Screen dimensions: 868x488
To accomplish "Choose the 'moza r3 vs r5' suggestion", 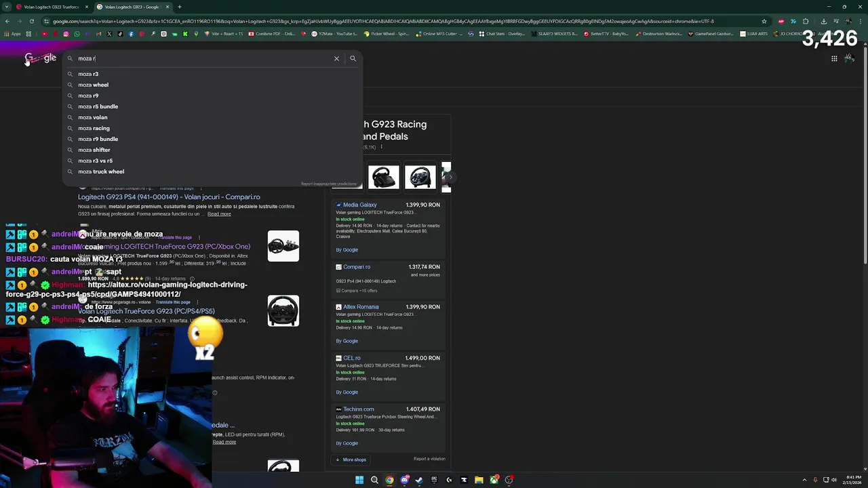I will (212, 161).
